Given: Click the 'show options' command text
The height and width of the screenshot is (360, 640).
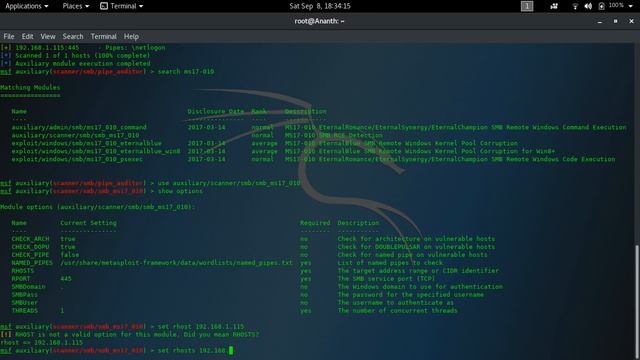Looking at the screenshot, I should click(x=180, y=191).
